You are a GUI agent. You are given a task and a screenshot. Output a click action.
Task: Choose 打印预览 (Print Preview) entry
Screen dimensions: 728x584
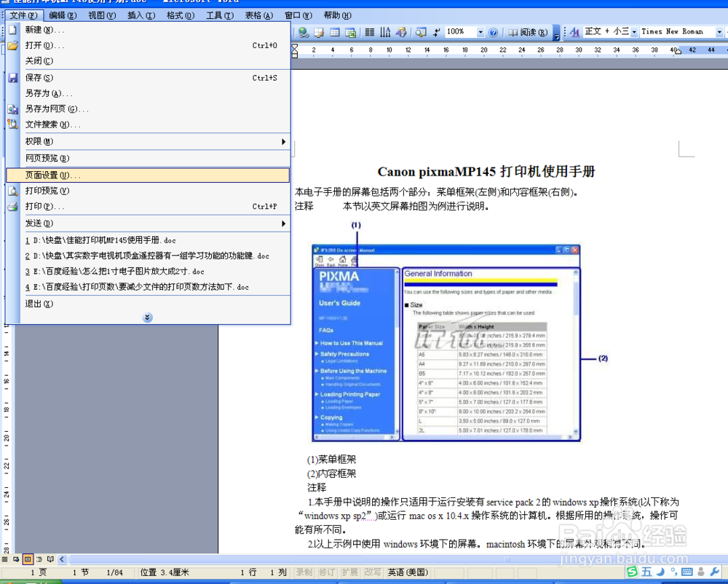pyautogui.click(x=148, y=191)
